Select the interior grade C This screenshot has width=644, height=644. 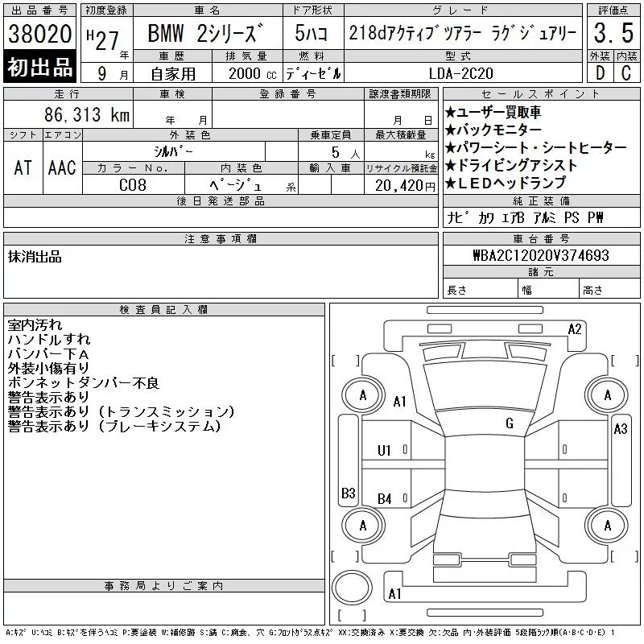(x=626, y=73)
